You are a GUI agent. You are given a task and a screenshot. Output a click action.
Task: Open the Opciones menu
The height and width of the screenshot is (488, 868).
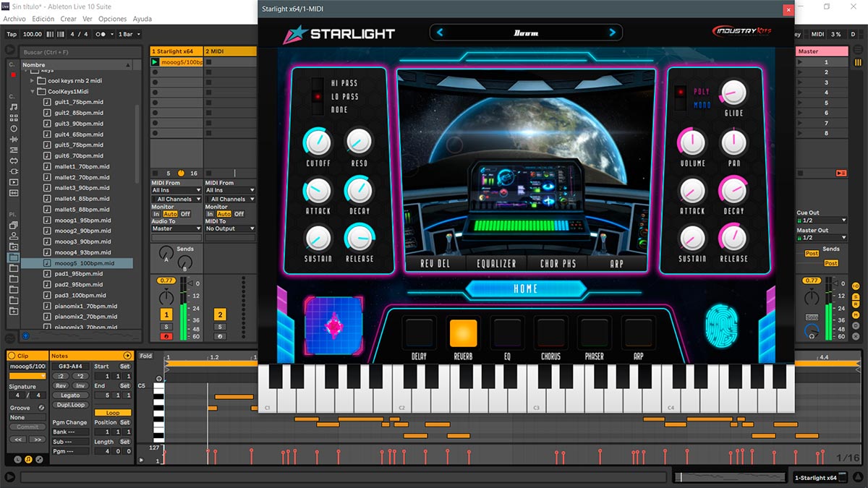[112, 19]
